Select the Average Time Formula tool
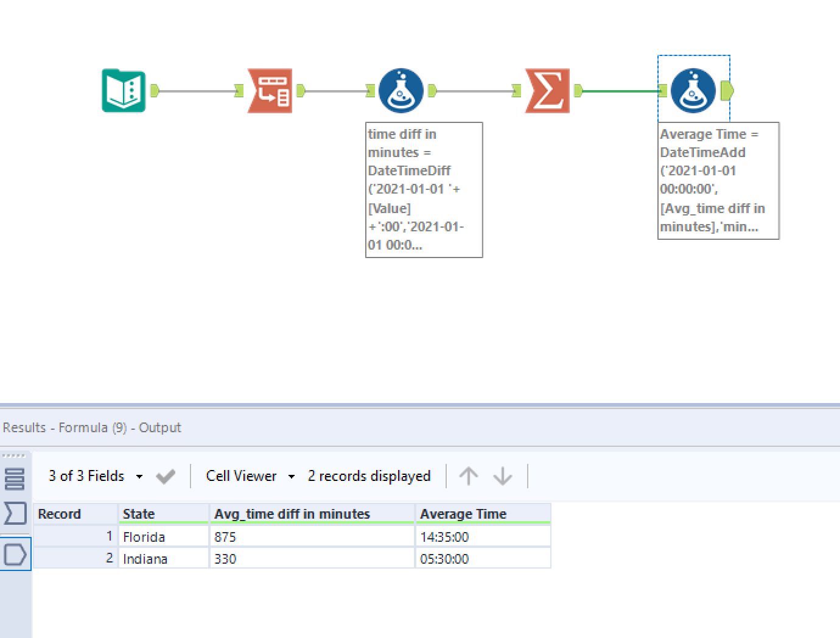Viewport: 840px width, 638px height. pyautogui.click(x=694, y=91)
